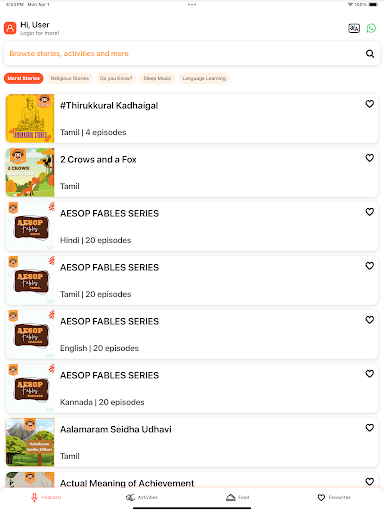Click the Browse stories search field
Image resolution: width=384 pixels, height=512 pixels.
point(192,54)
